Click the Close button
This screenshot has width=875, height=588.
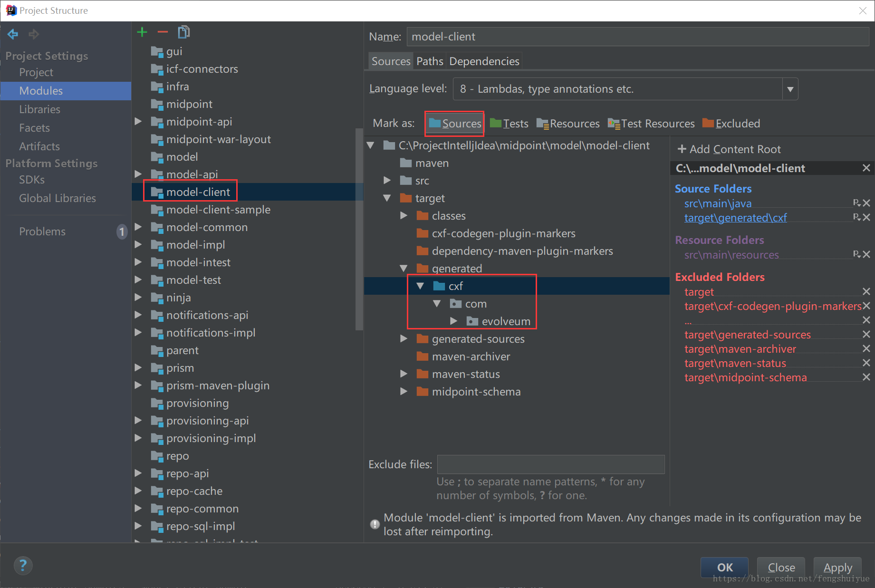pos(781,568)
